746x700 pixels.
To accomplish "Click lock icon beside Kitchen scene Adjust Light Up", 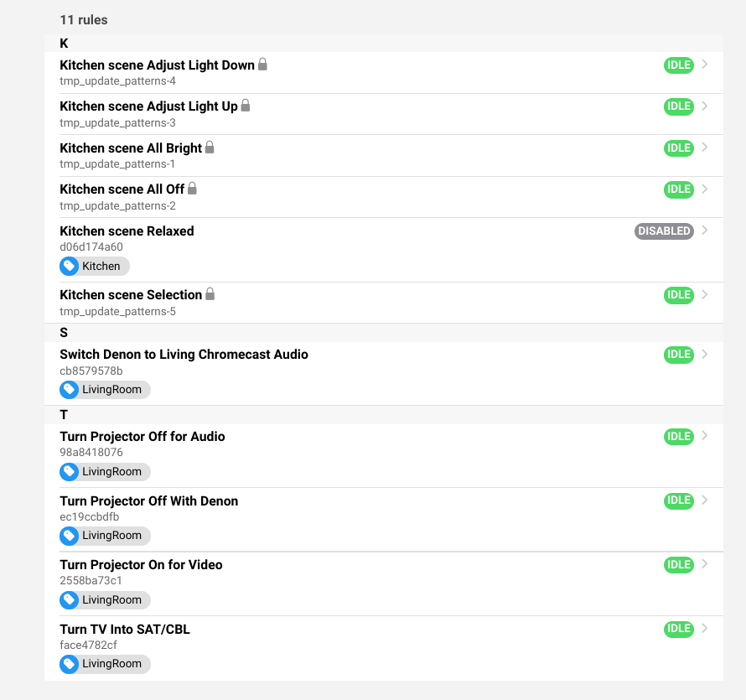I will pyautogui.click(x=246, y=106).
